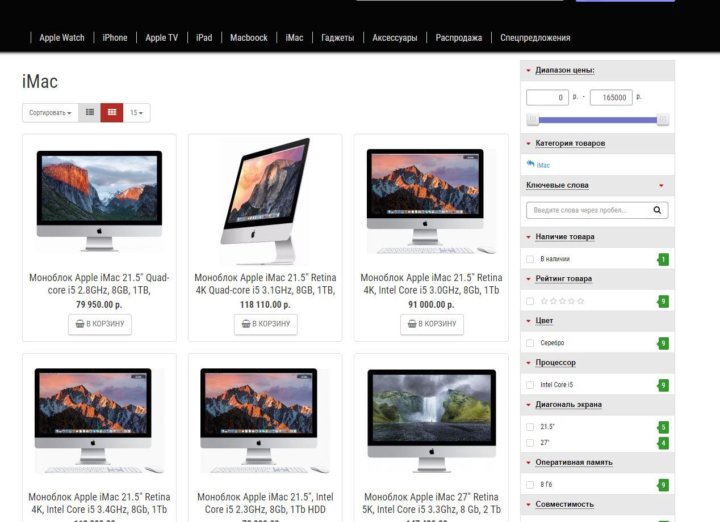Open the Apple TV menu item

point(162,38)
